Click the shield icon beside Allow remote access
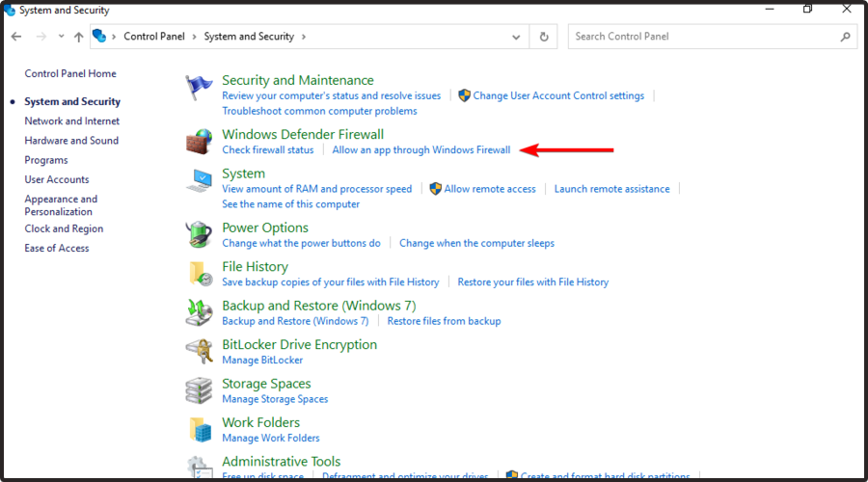Viewport: 868px width, 482px height. [436, 189]
